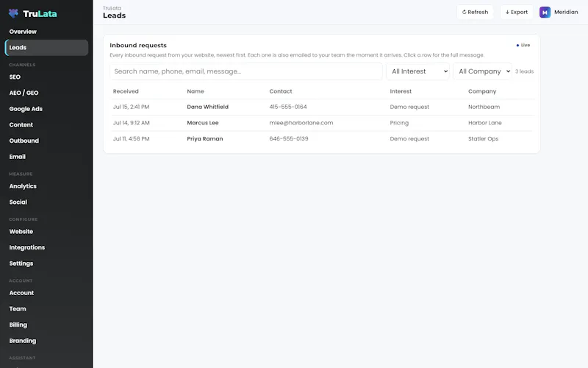
Task: Open the Email channel
Action: tap(46, 157)
